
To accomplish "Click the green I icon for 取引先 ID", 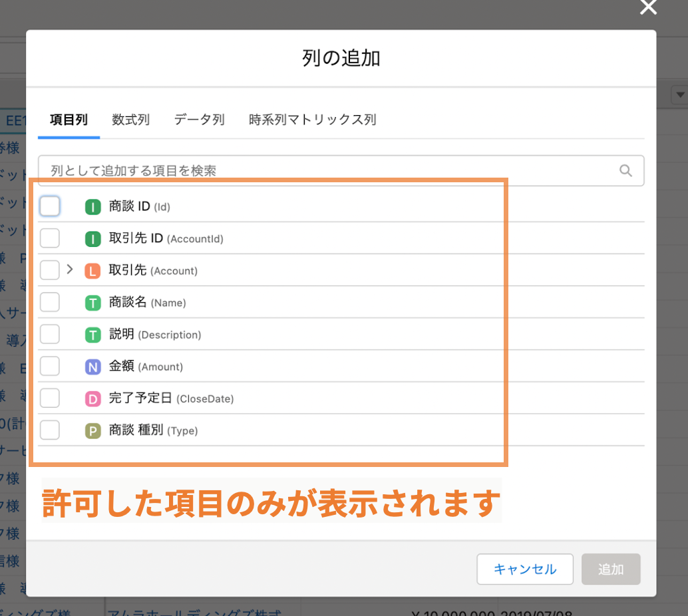I will pos(92,239).
